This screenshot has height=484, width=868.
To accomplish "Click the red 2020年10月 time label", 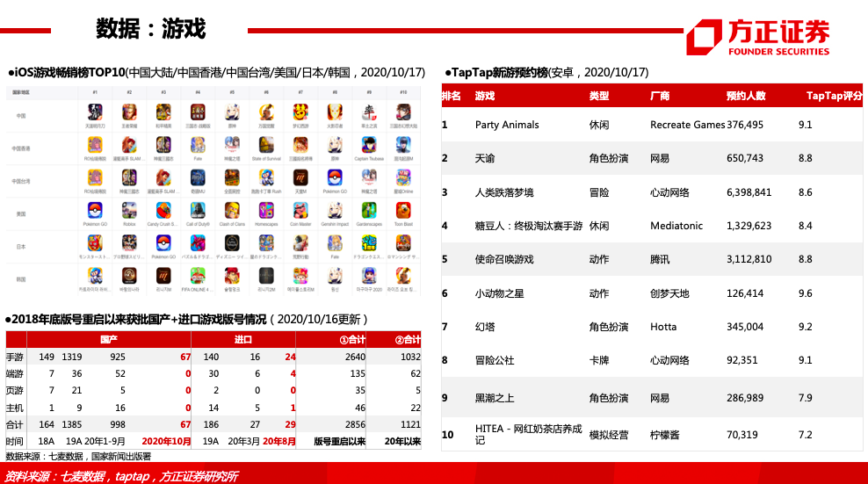I will 166,441.
